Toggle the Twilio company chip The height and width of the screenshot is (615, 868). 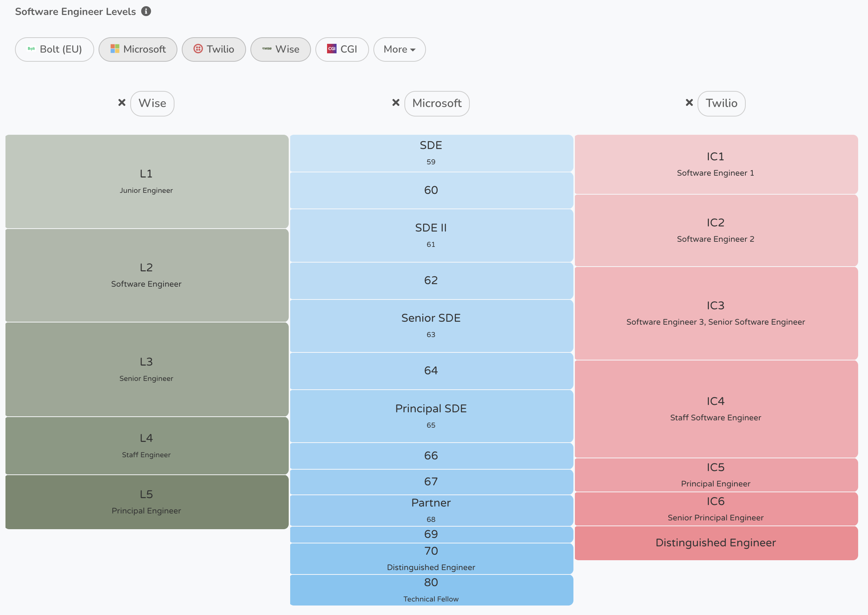click(214, 49)
